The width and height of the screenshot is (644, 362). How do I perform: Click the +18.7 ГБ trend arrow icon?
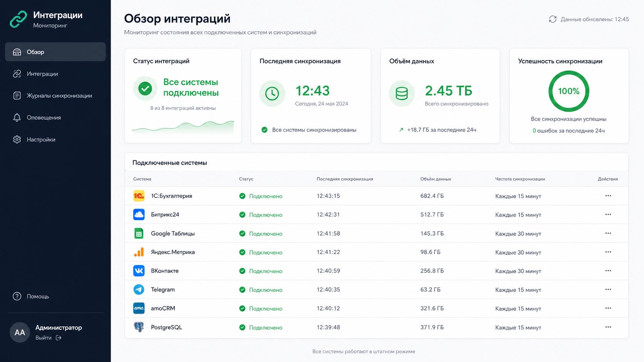click(401, 130)
